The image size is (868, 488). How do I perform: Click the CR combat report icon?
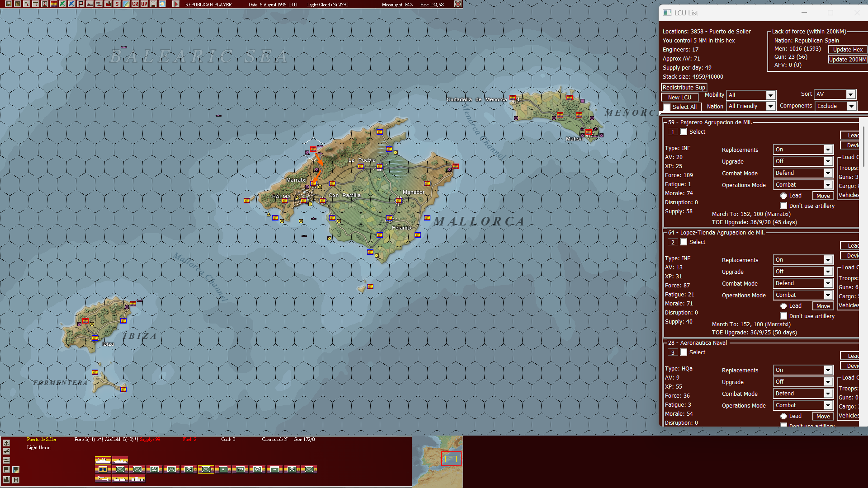click(135, 4)
